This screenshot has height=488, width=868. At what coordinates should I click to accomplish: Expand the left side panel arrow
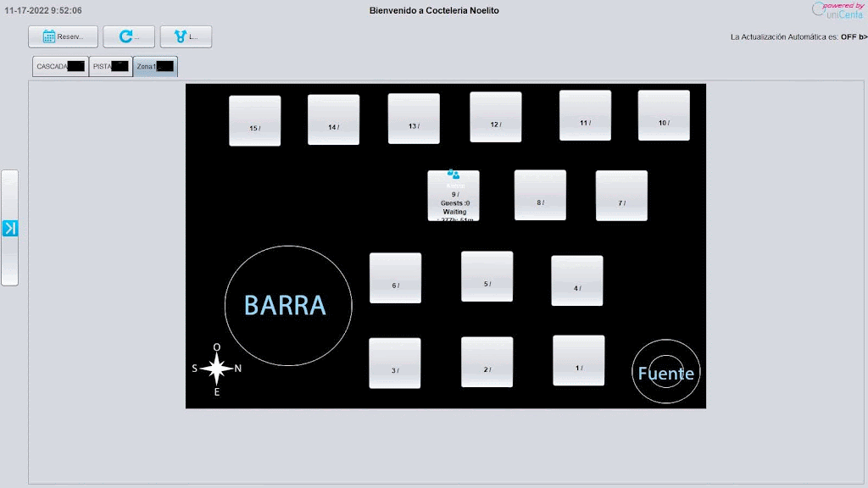click(9, 228)
